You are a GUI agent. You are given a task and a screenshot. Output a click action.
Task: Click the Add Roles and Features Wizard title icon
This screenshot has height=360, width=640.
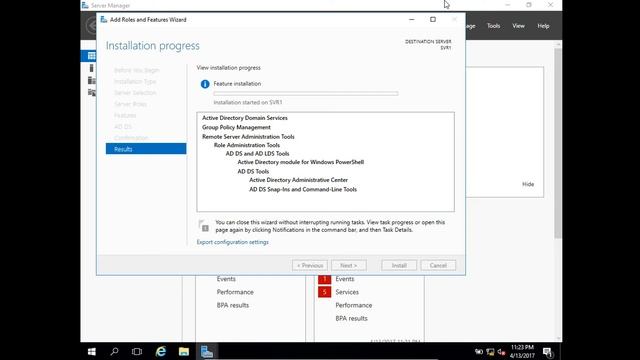(104, 20)
